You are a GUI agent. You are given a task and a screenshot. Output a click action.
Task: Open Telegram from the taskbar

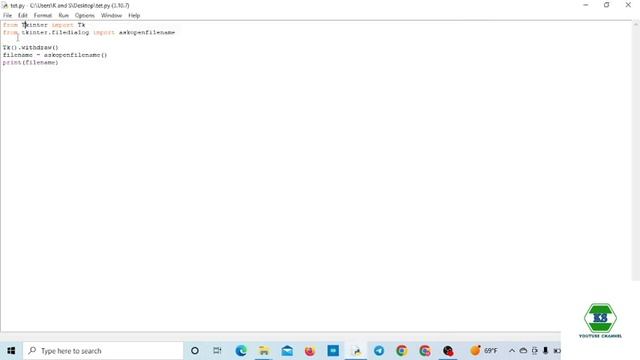(379, 351)
